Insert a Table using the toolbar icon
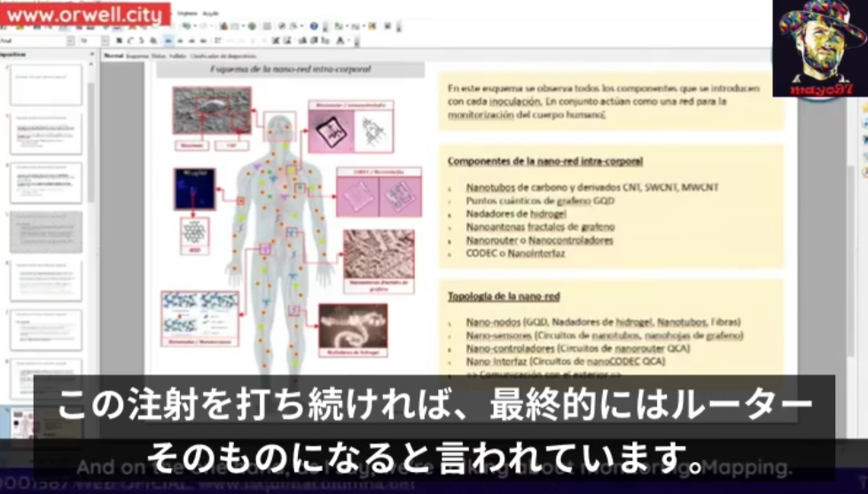 [x=235, y=26]
